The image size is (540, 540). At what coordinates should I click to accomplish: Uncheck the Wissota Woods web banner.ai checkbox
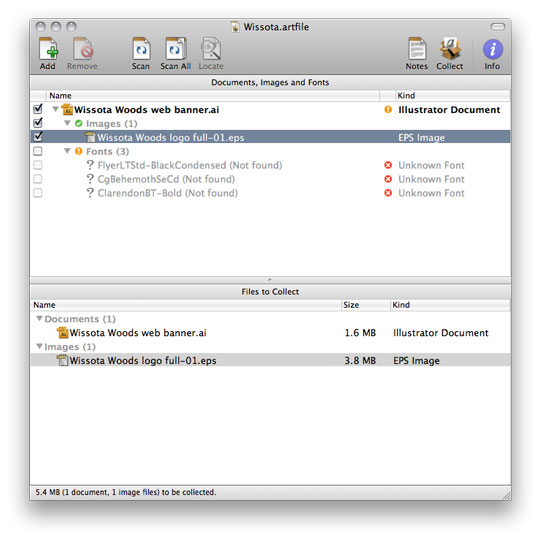pos(38,109)
